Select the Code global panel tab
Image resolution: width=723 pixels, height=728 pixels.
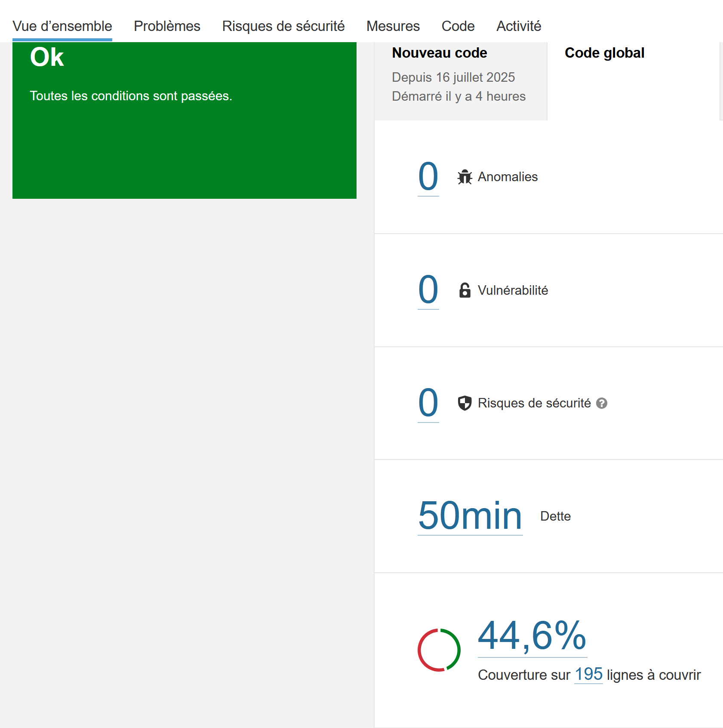click(634, 81)
